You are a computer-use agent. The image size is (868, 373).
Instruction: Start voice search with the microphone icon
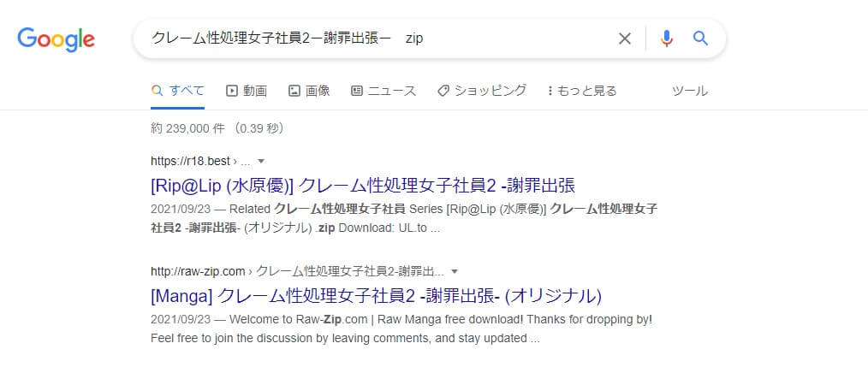click(667, 38)
